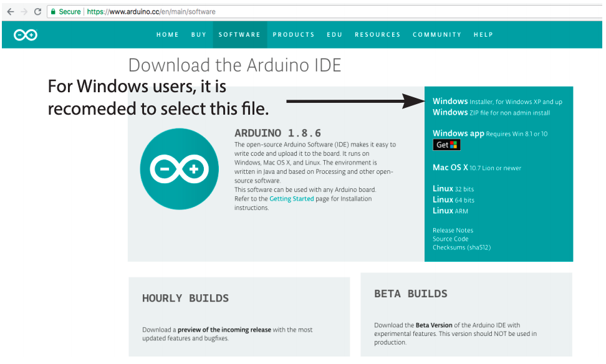Open the RESOURCES navigation item
Image resolution: width=606 pixels, height=364 pixels.
click(378, 35)
